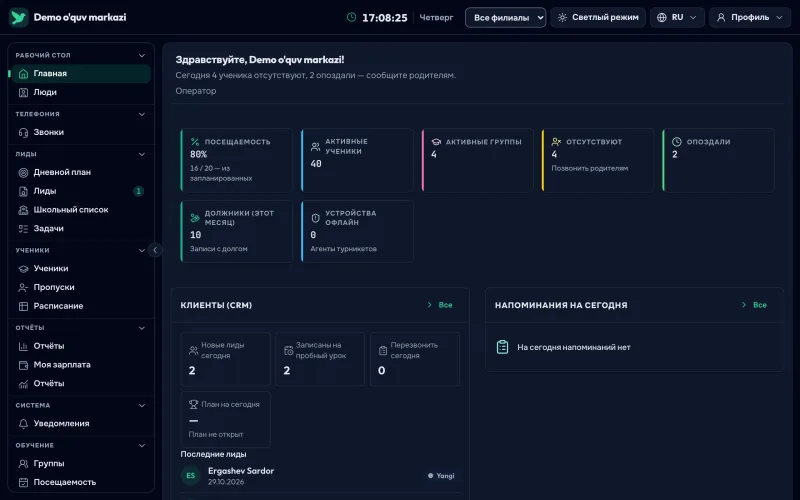The height and width of the screenshot is (500, 800).
Task: Open the Отсутствуют card
Action: pyautogui.click(x=598, y=160)
